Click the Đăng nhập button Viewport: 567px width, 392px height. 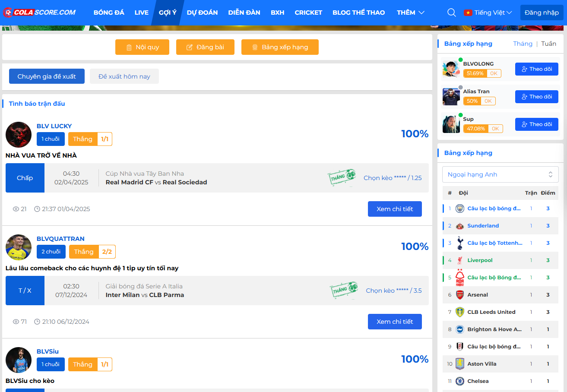[x=542, y=13]
